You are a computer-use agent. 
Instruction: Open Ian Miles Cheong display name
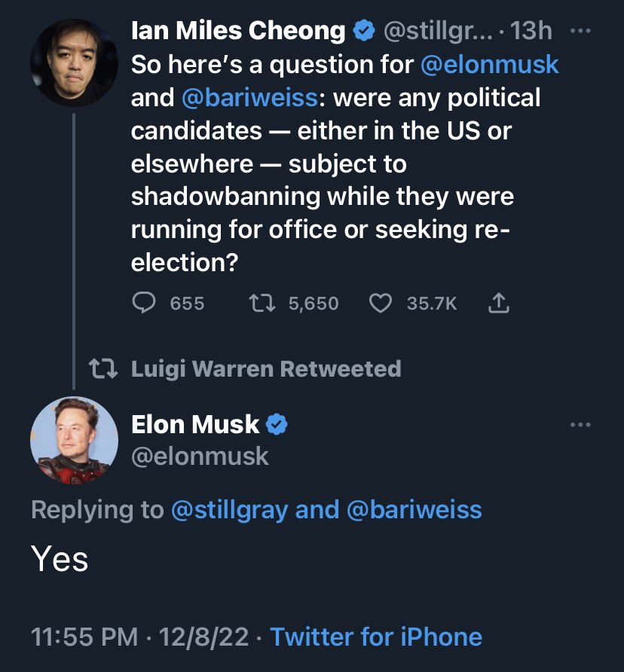pos(238,31)
